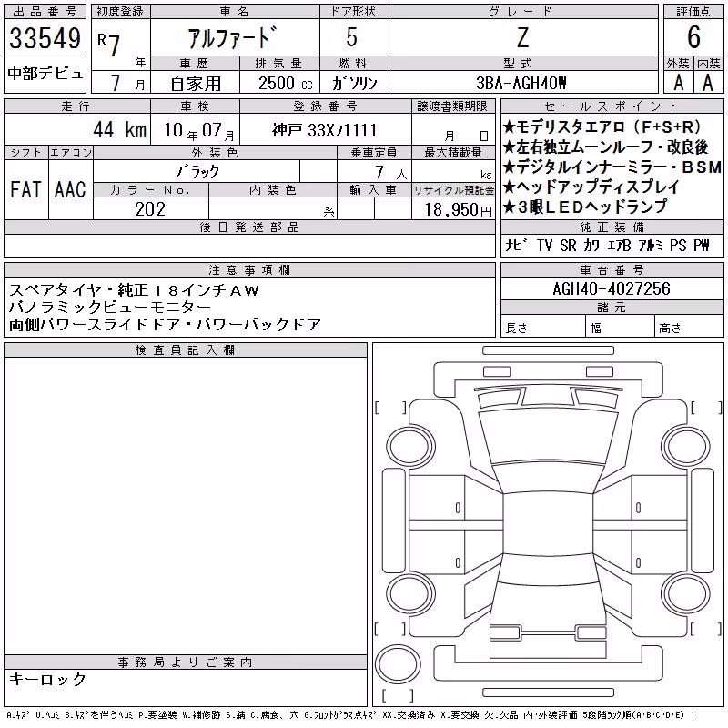Click the genuine equipment list ナビ TV SR
This screenshot has height=728, width=728.
(x=607, y=245)
